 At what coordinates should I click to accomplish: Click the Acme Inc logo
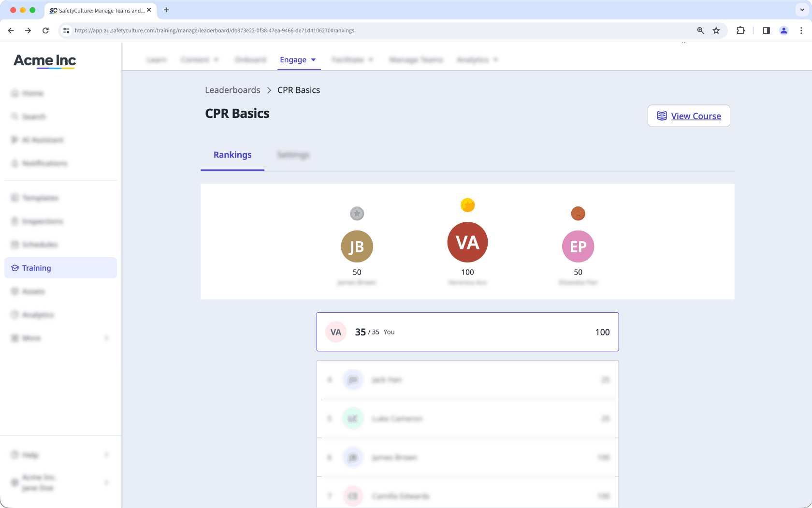click(x=45, y=61)
